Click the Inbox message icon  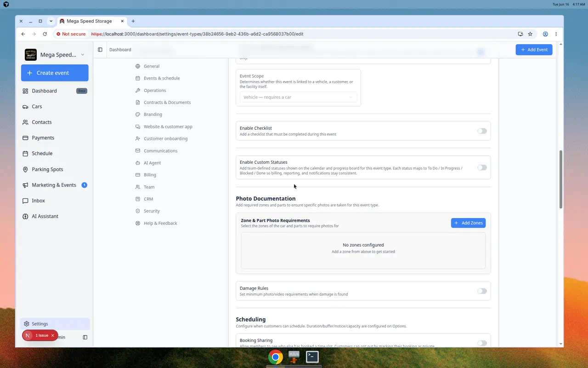25,201
